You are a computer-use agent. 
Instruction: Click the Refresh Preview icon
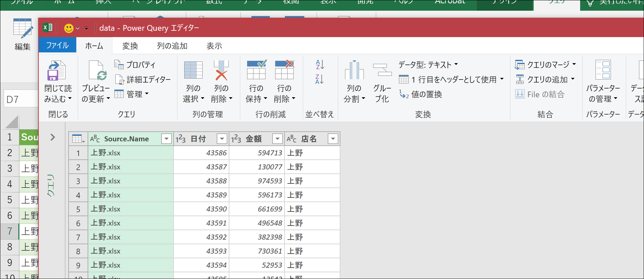coord(98,71)
